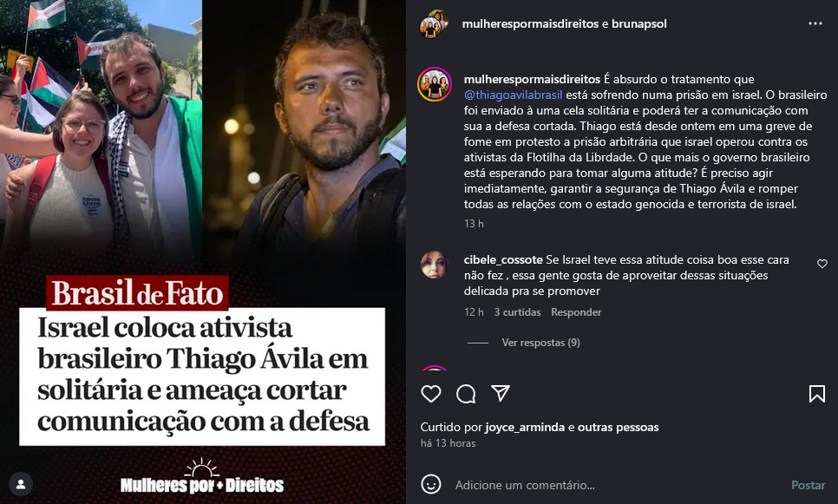Image resolution: width=838 pixels, height=504 pixels.
Task: Show tagged people icon on photo
Action: coord(21,484)
